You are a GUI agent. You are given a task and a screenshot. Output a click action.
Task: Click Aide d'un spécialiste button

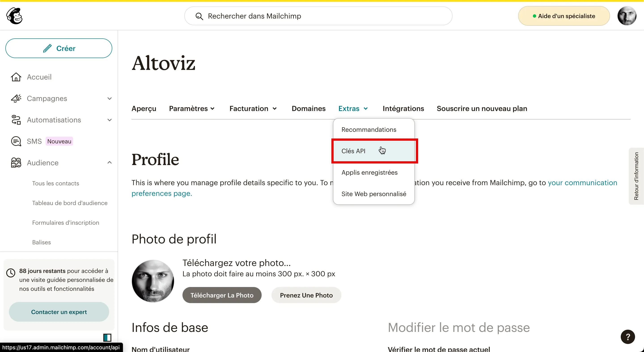[x=564, y=16]
